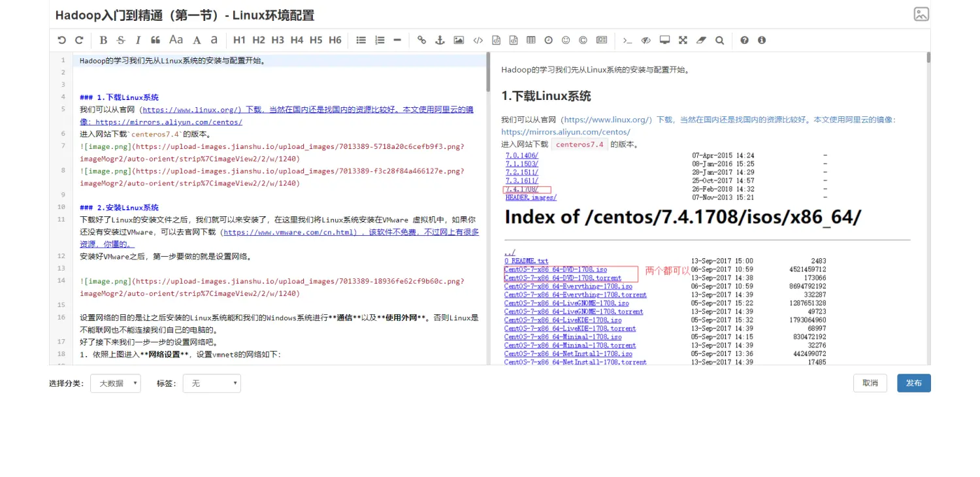Insert a reference link with the anchor icon
The height and width of the screenshot is (477, 980).
point(440,40)
